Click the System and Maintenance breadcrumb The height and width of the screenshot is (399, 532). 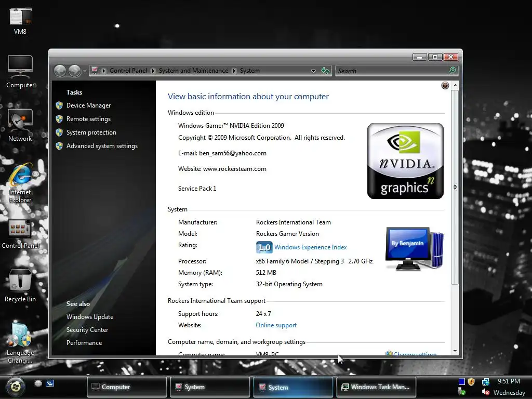tap(193, 71)
